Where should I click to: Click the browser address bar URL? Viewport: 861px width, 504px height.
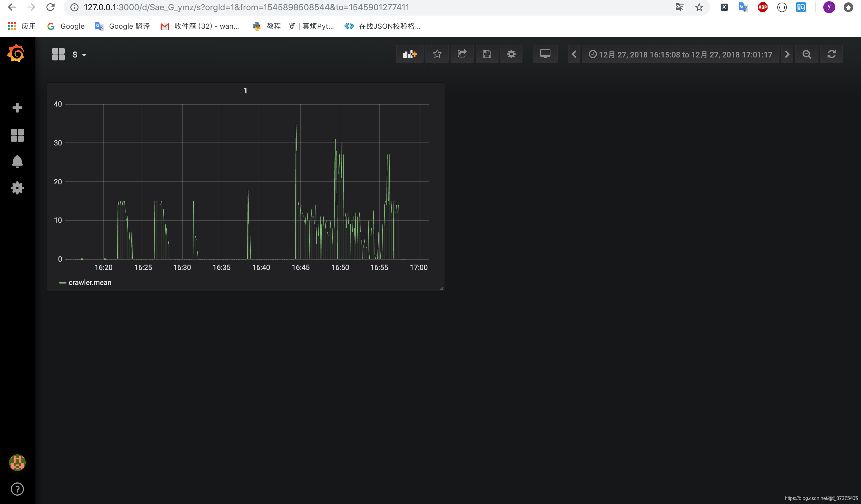click(246, 7)
